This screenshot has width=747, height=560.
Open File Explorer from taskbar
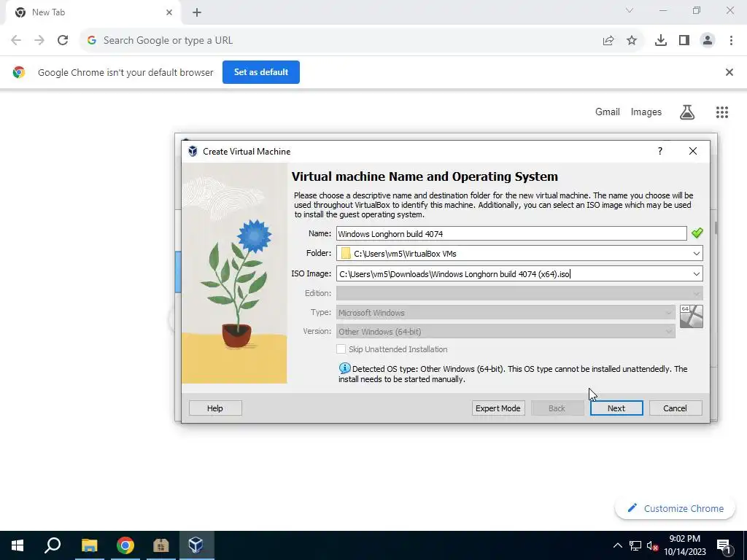point(89,545)
